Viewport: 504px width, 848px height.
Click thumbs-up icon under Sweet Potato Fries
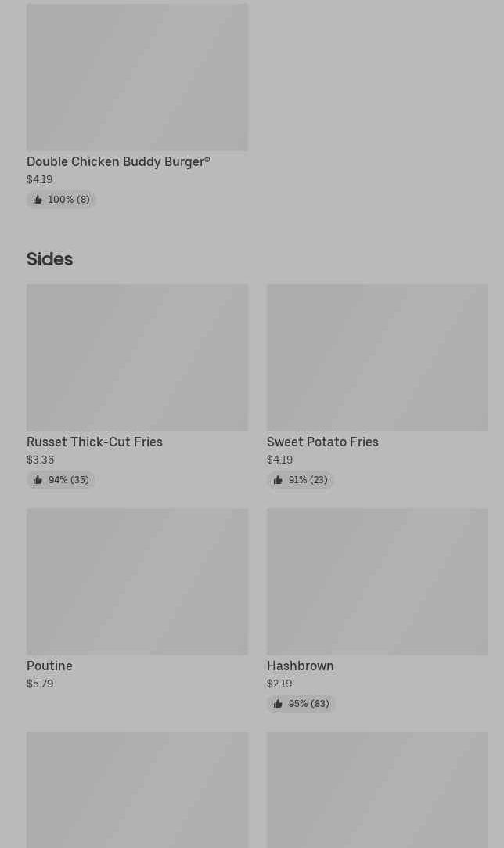tap(277, 480)
